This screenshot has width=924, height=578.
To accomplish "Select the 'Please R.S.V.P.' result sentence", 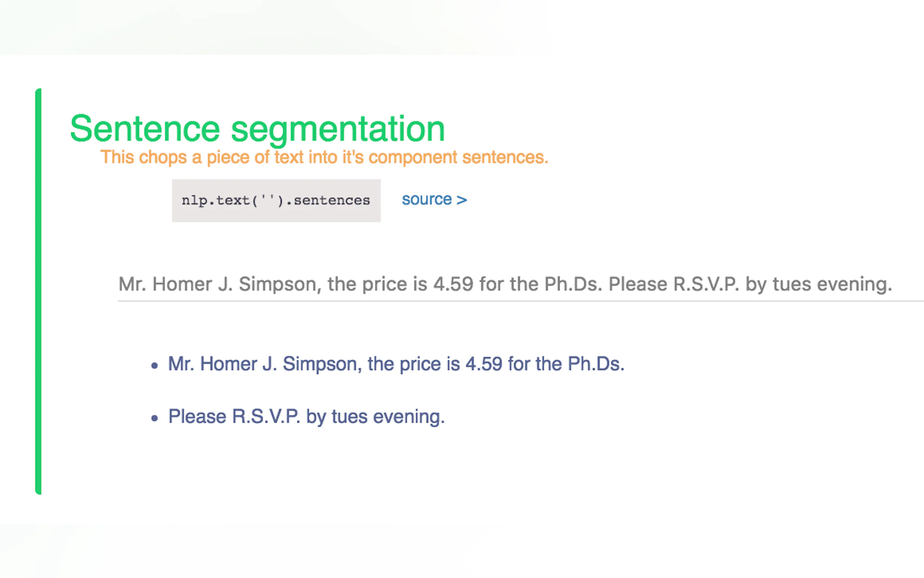I will point(306,416).
